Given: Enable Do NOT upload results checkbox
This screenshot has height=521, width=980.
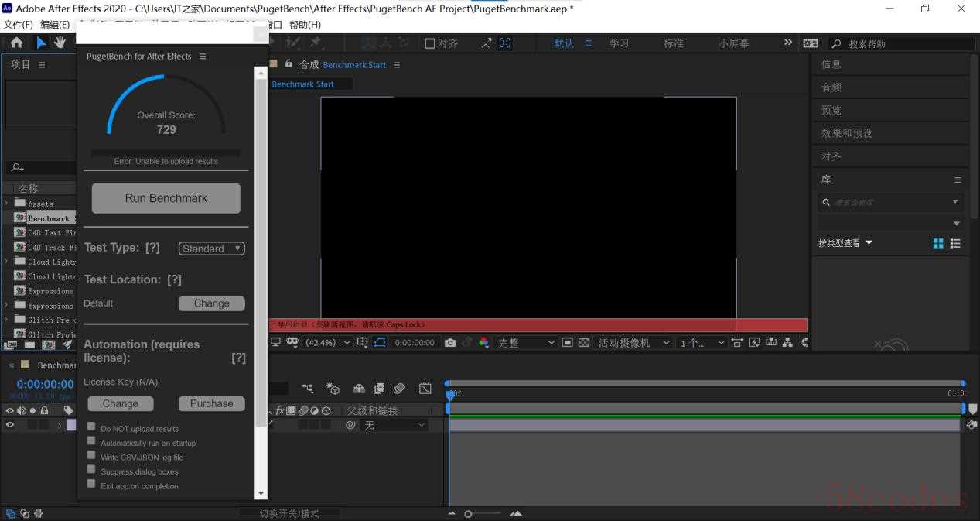Looking at the screenshot, I should [x=91, y=427].
